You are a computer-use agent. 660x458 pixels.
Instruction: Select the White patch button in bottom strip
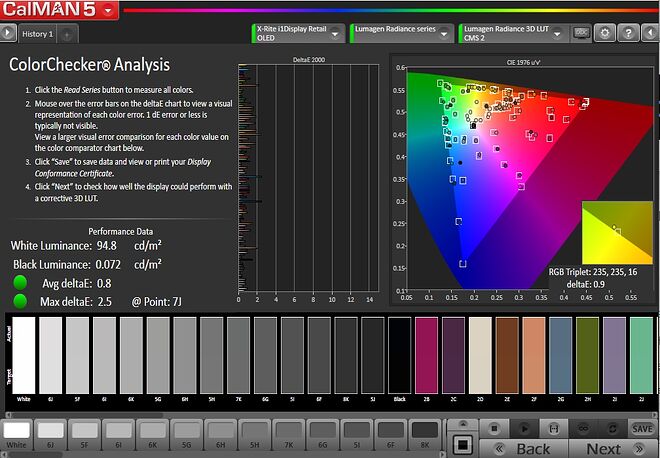click(x=16, y=434)
